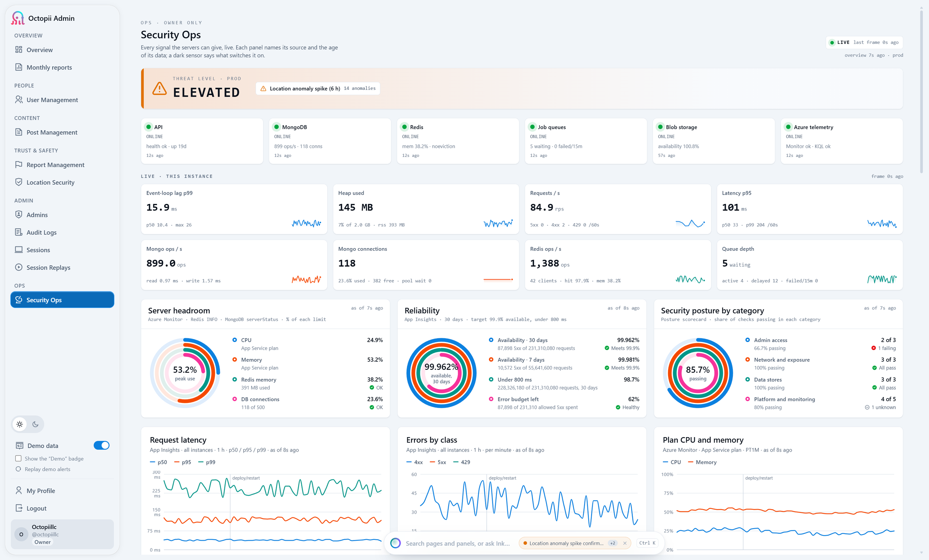Toggle the Memory legend in Plan CPU chart

coord(702,462)
